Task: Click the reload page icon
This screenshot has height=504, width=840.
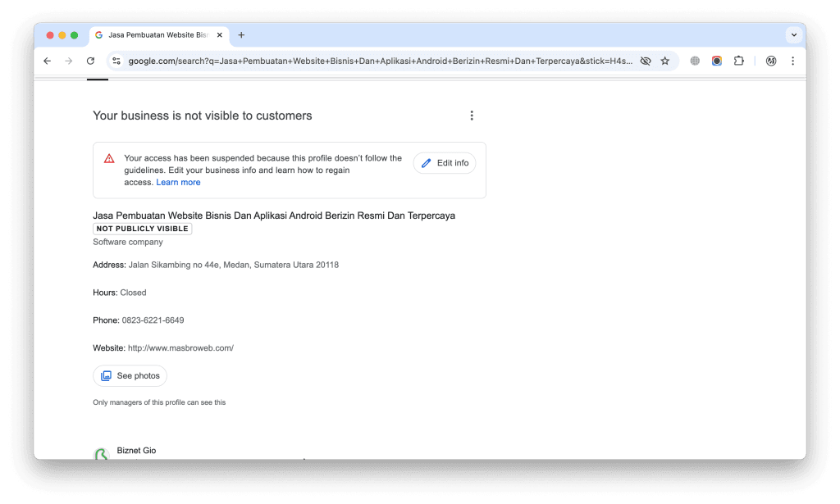Action: pyautogui.click(x=90, y=61)
